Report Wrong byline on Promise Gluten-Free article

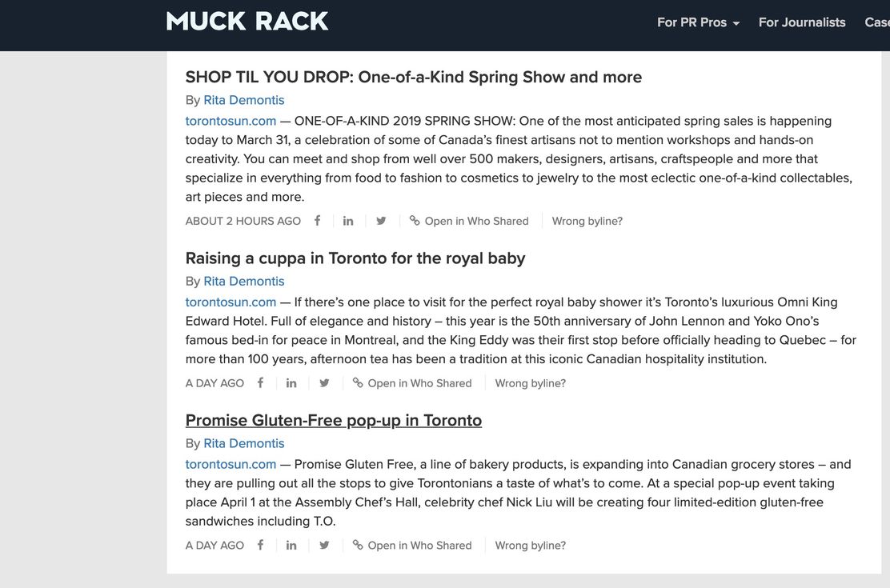530,545
